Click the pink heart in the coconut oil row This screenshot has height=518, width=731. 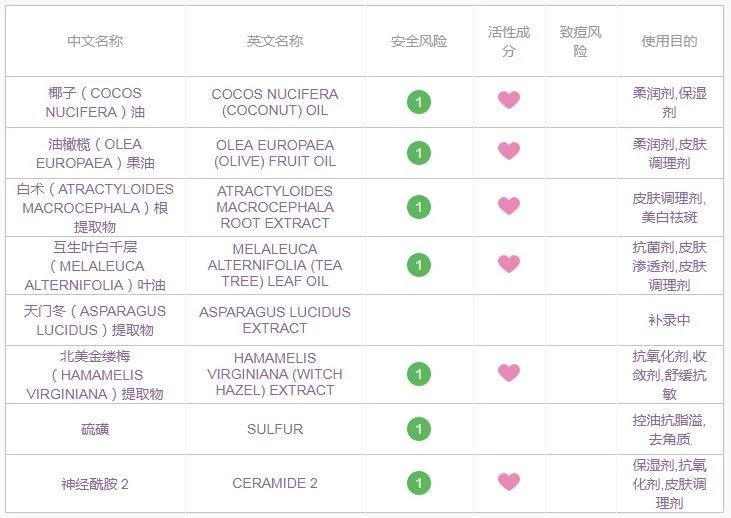[509, 101]
